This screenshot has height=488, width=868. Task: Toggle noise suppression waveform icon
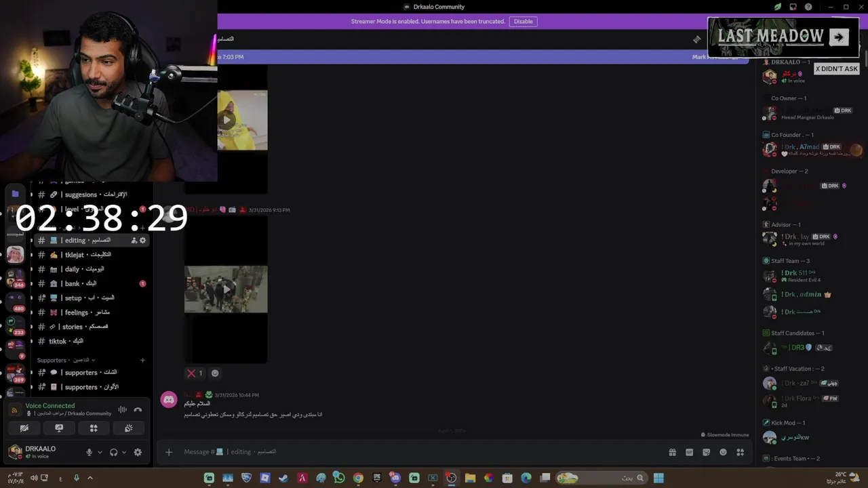[x=122, y=409]
